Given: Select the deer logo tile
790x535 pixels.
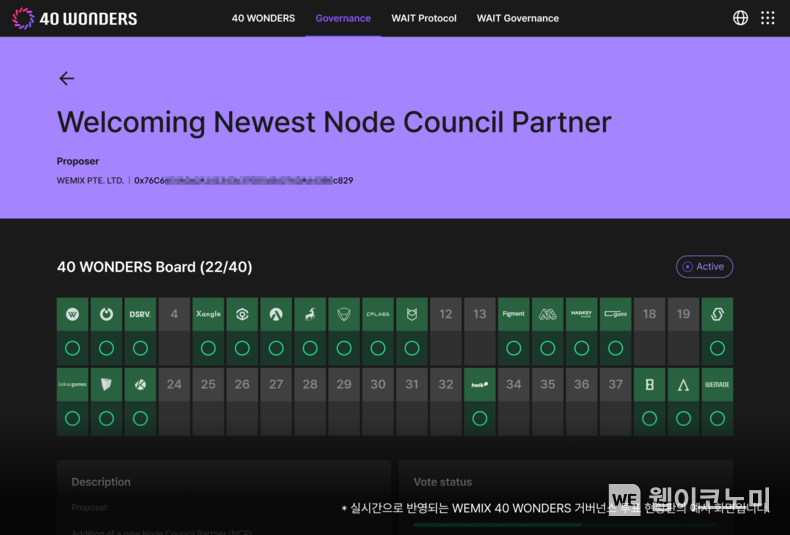Looking at the screenshot, I should point(310,314).
